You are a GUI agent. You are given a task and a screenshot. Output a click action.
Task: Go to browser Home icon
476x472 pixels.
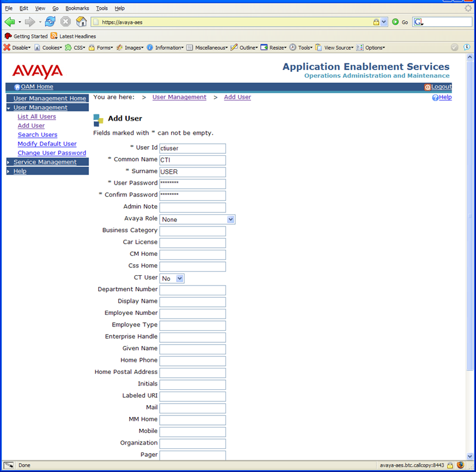click(x=81, y=22)
